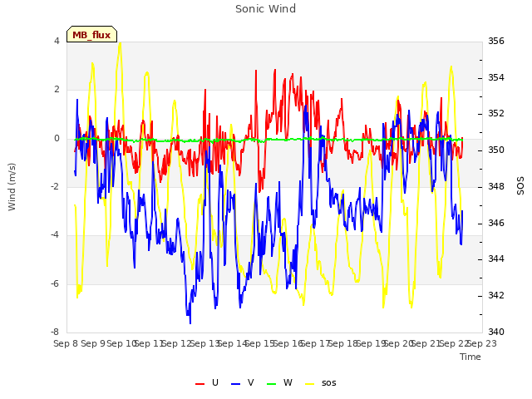Click the 352 right-axis tick label

(496, 113)
